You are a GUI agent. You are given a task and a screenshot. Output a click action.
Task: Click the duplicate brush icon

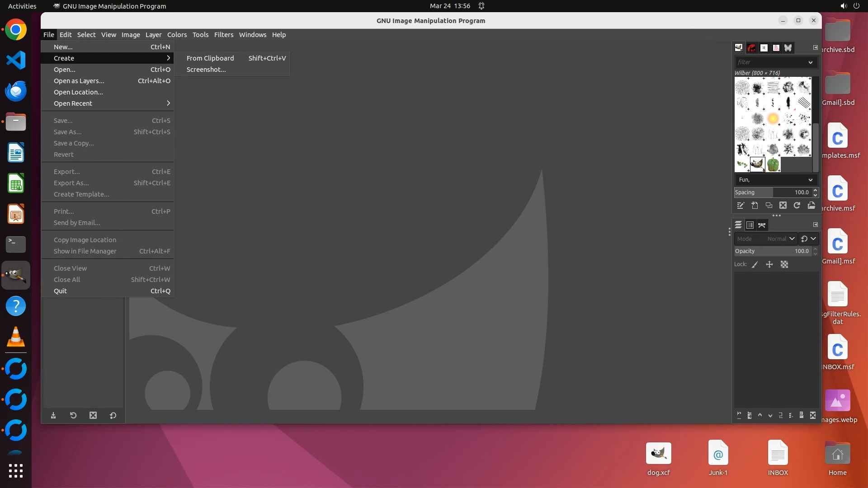pyautogui.click(x=769, y=206)
